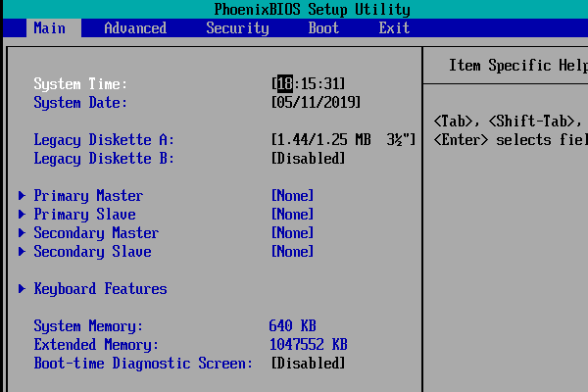588x392 pixels.
Task: Toggle Legacy Diskette B Disabled value
Action: [x=308, y=159]
